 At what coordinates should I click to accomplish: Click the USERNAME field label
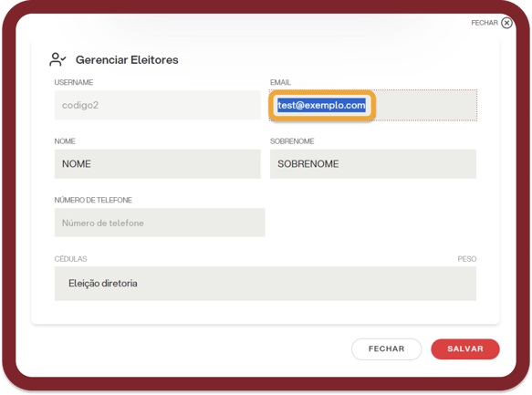click(74, 82)
